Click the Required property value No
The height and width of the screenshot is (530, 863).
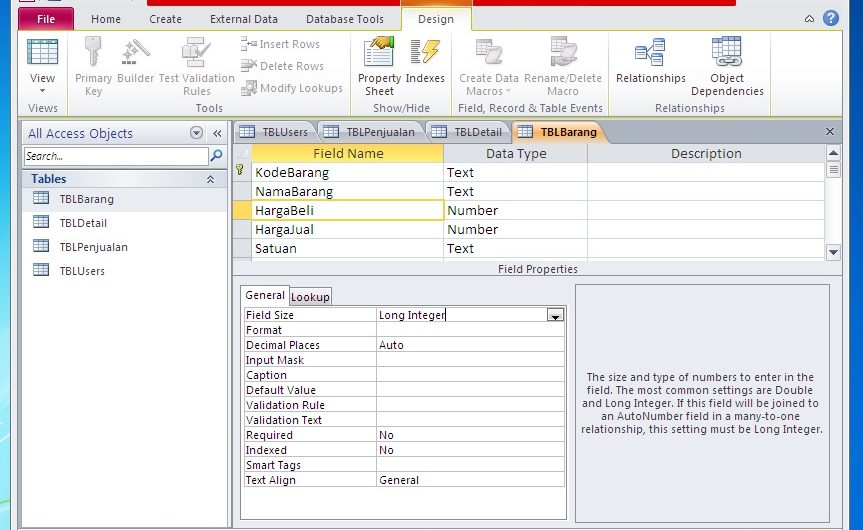coord(471,435)
